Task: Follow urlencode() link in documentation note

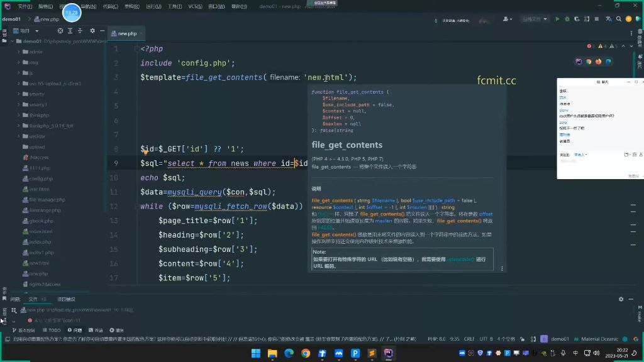Action: 460,260
